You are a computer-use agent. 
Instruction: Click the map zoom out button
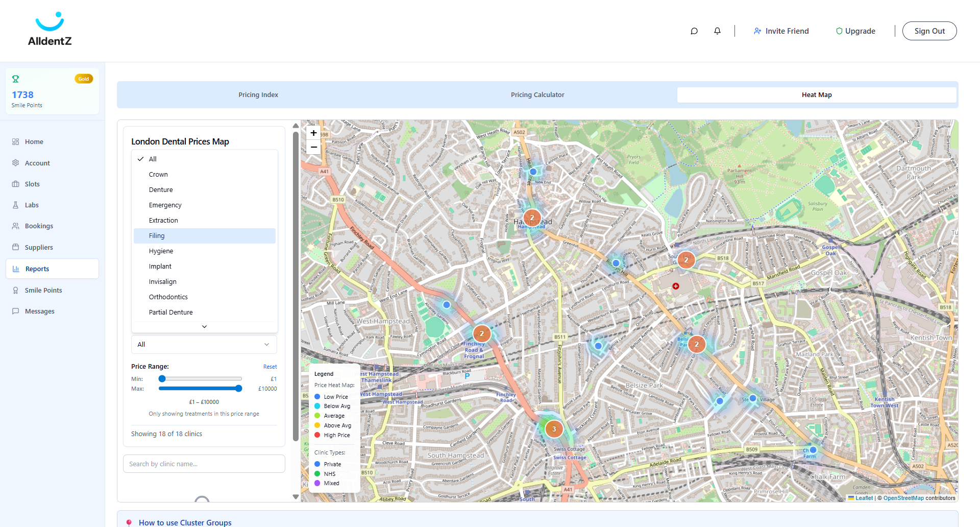[x=313, y=147]
